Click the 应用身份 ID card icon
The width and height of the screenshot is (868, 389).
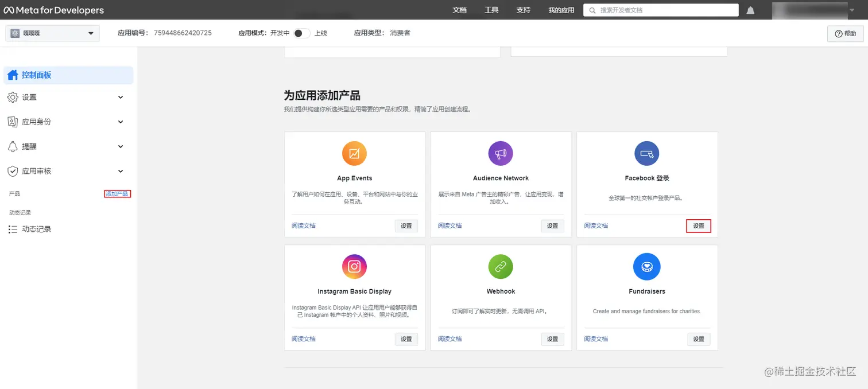click(13, 122)
